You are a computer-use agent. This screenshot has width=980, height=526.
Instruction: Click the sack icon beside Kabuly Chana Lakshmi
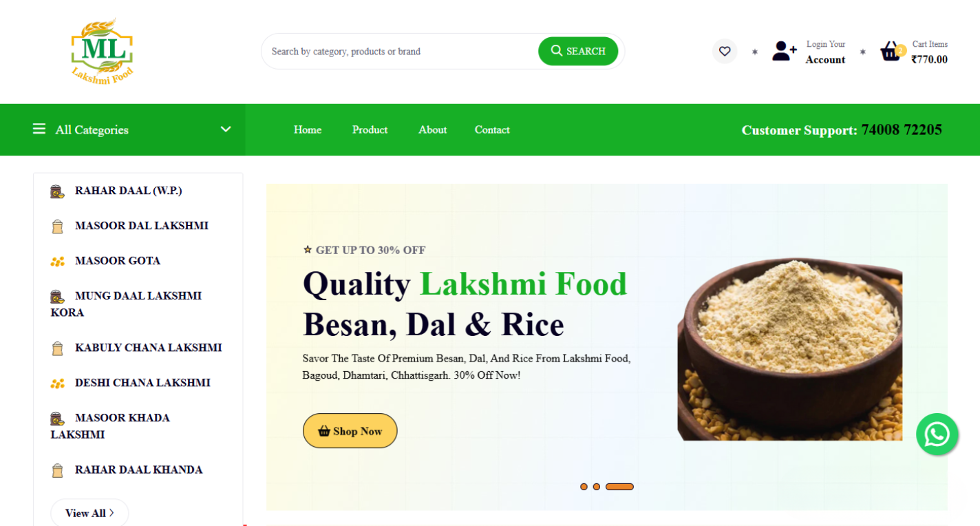[58, 348]
